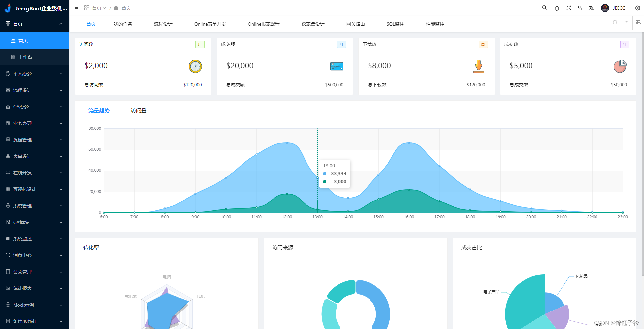
Task: Switch to SQL监控 tab
Action: [395, 24]
